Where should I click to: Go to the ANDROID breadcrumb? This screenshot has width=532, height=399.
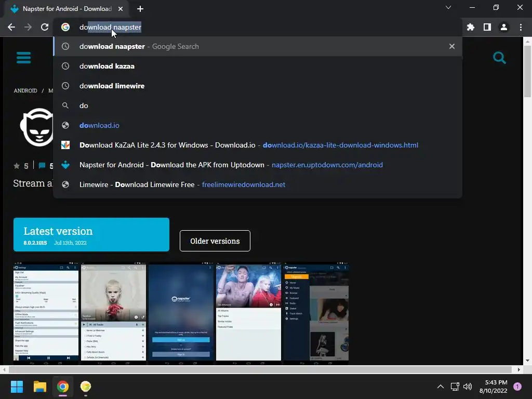(25, 90)
